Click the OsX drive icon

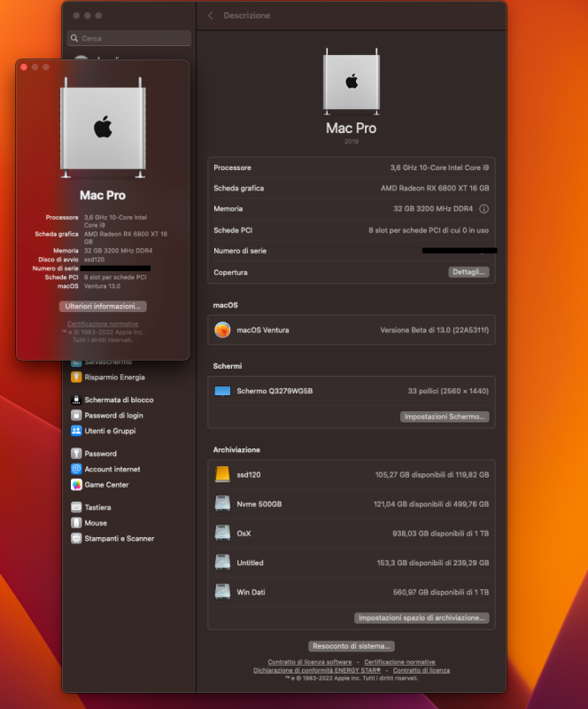(222, 534)
